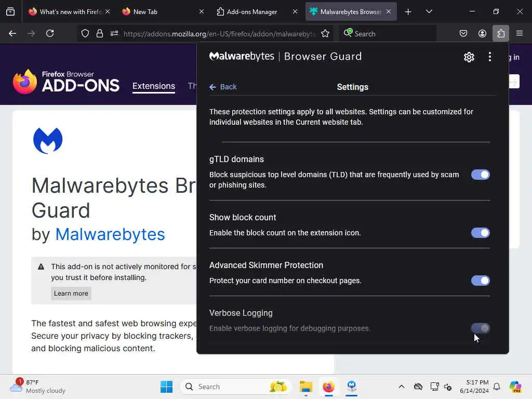Screen dimensions: 532x399
Task: Click the site security padlock icon
Action: pyautogui.click(x=99, y=33)
